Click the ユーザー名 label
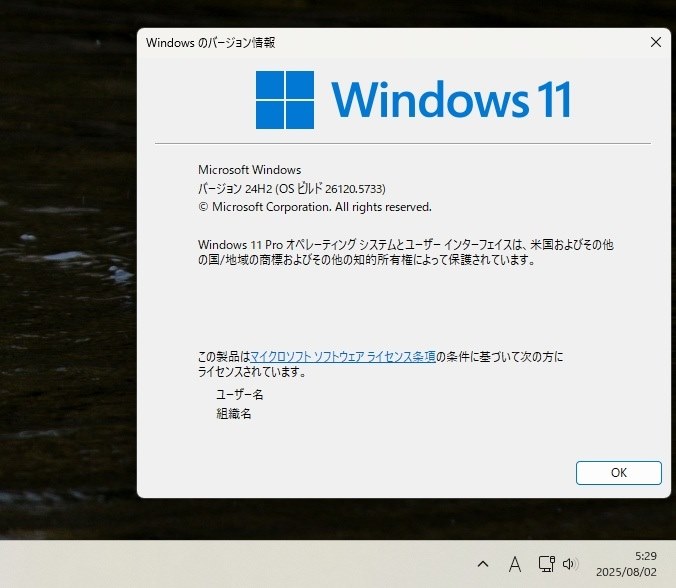 coord(240,394)
